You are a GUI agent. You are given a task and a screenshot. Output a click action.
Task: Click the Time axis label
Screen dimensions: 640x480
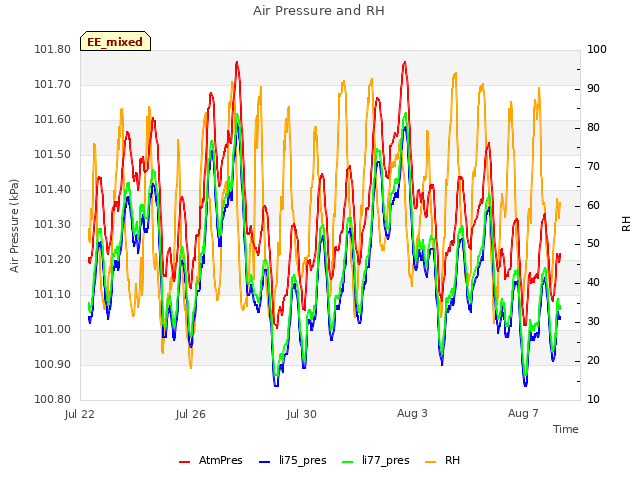(x=566, y=429)
